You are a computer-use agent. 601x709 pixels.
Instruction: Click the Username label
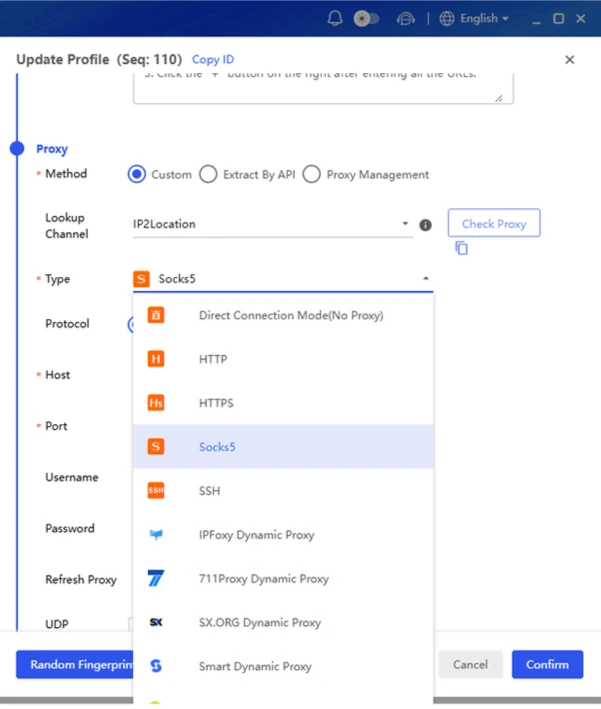pyautogui.click(x=71, y=477)
